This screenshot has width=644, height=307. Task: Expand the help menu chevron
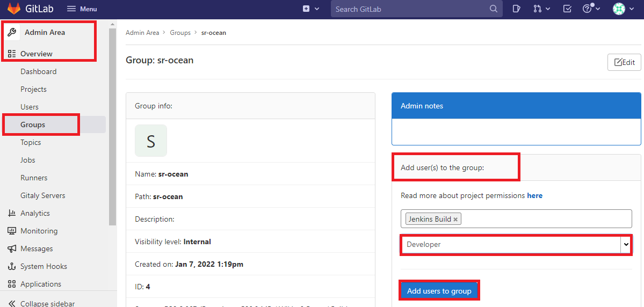[598, 9]
